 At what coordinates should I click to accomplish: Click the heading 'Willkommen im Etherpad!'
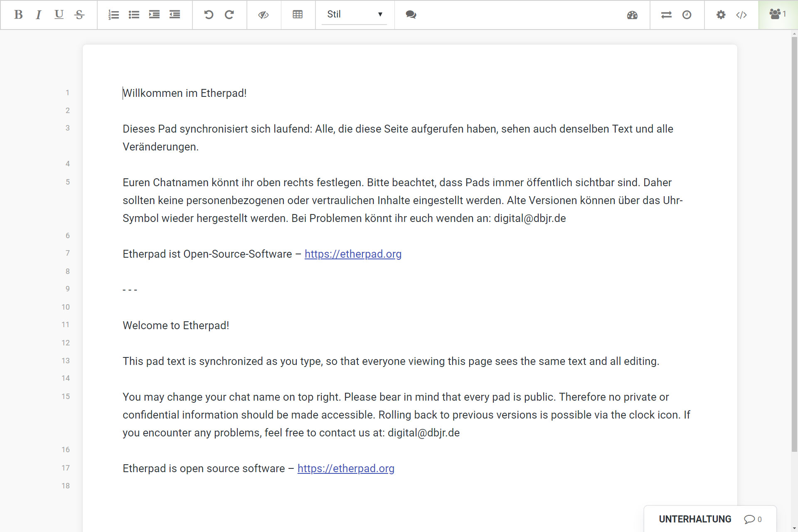coord(185,93)
